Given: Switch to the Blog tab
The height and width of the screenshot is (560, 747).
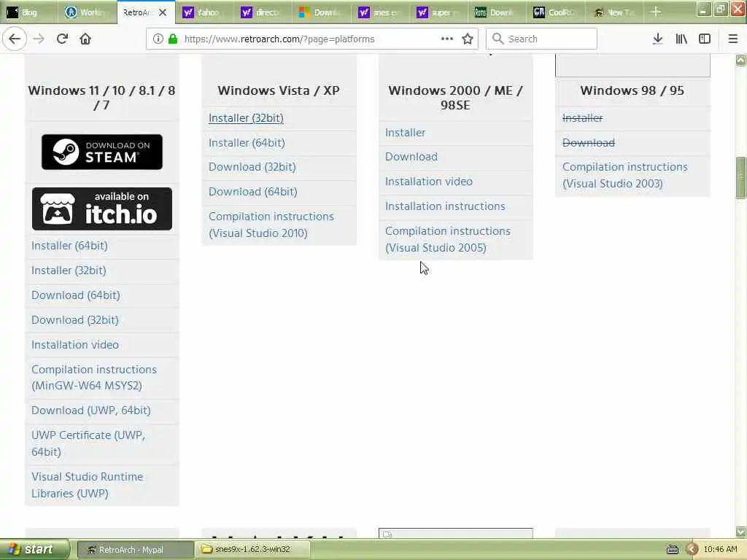Looking at the screenshot, I should click(x=29, y=12).
